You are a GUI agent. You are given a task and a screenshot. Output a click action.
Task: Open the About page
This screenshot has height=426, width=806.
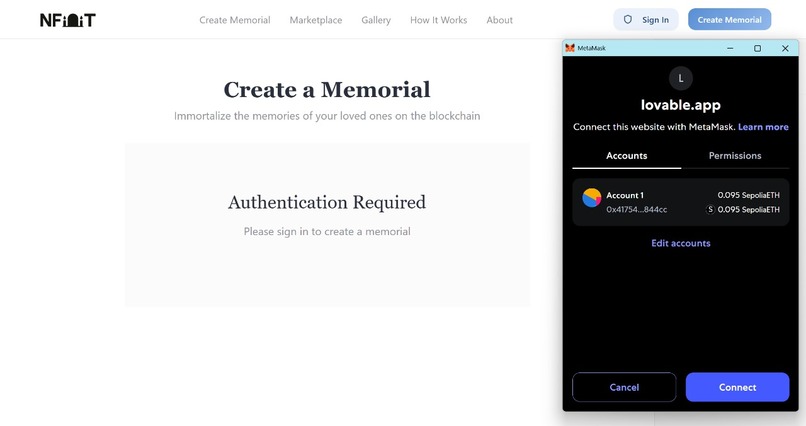500,20
